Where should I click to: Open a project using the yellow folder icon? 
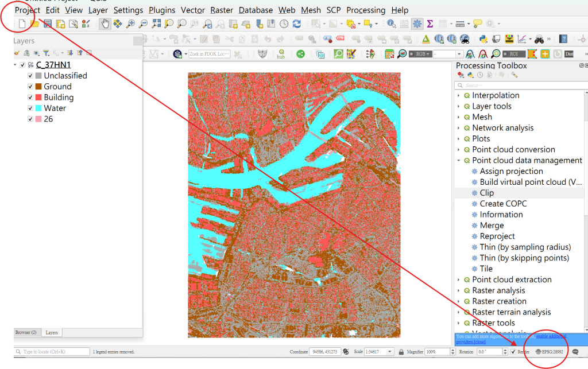[x=34, y=24]
